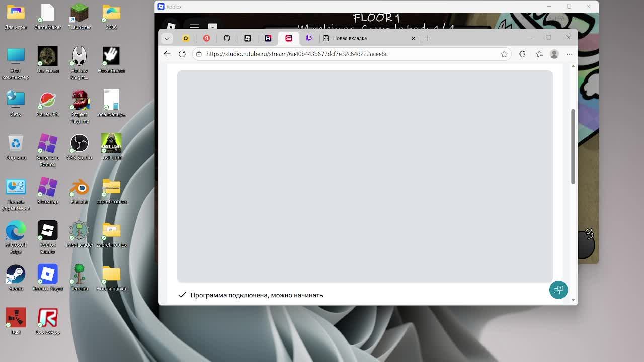
Task: Select the HoverCursor desktop icon
Action: pyautogui.click(x=111, y=60)
